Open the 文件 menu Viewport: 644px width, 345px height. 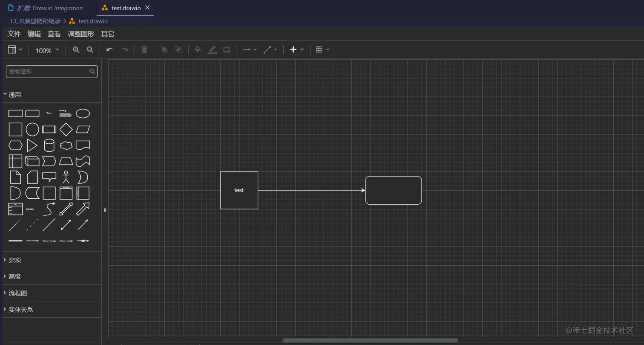14,34
